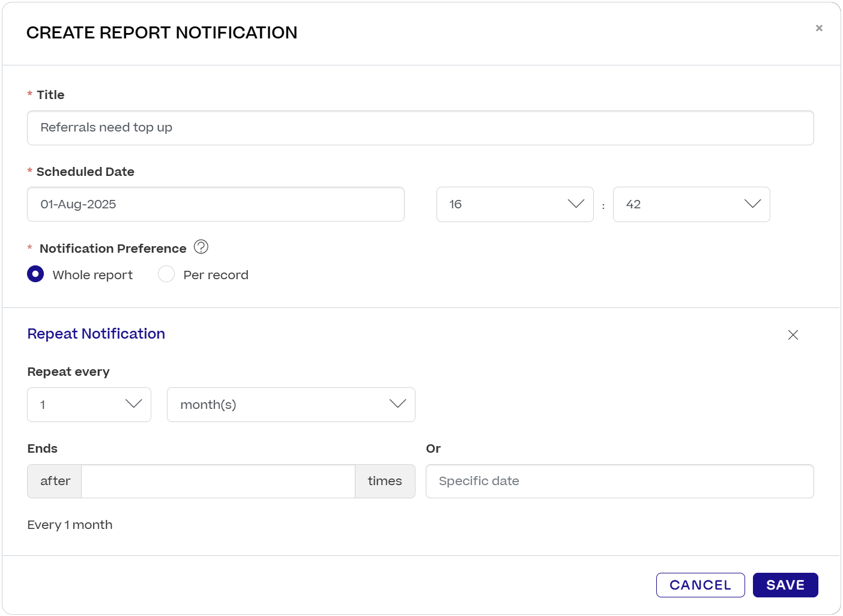Screen dimensions: 843x616
Task: Click the empty occurrences box between after and times
Action: [218, 481]
